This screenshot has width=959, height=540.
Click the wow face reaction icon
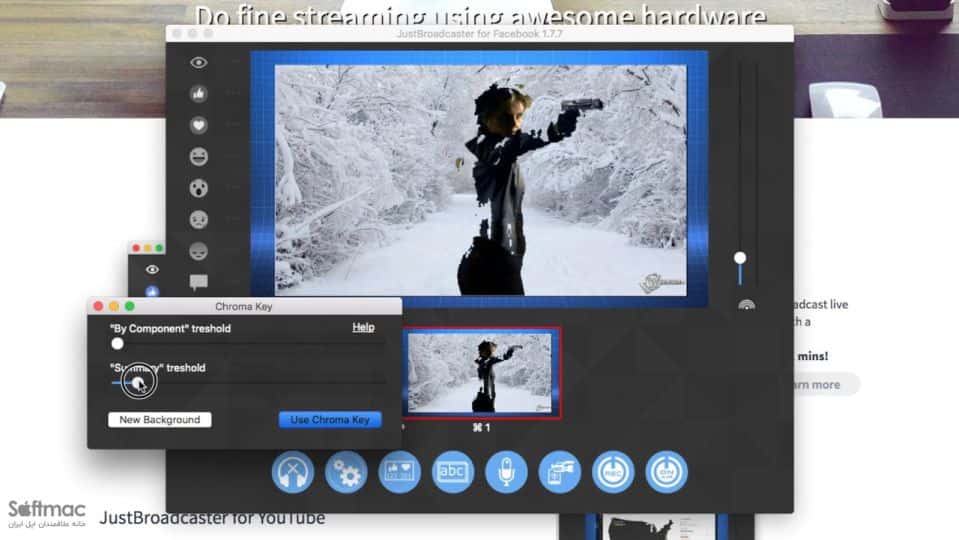point(198,188)
